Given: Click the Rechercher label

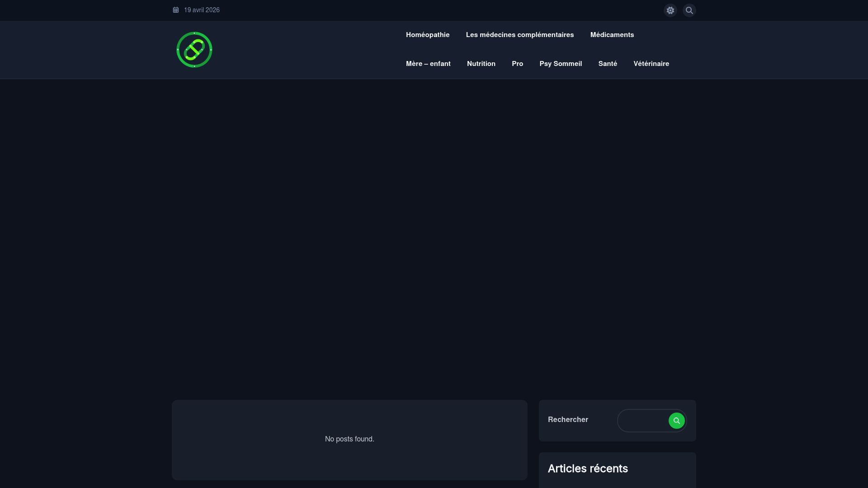Looking at the screenshot, I should (x=568, y=420).
